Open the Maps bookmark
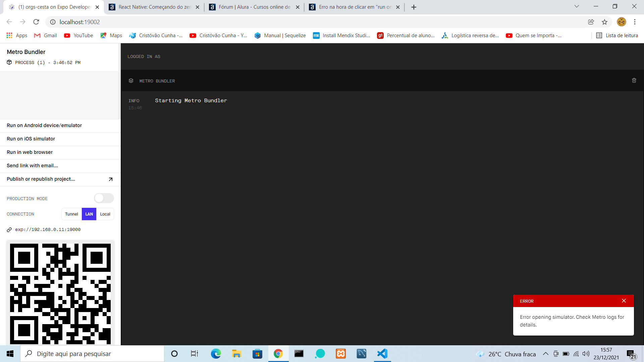 pyautogui.click(x=111, y=36)
